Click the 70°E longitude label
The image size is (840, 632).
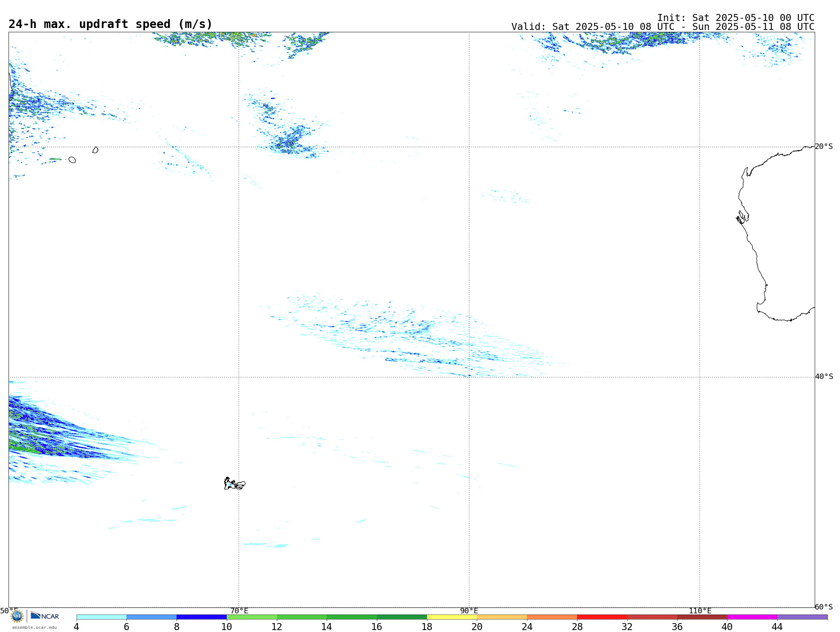239,611
